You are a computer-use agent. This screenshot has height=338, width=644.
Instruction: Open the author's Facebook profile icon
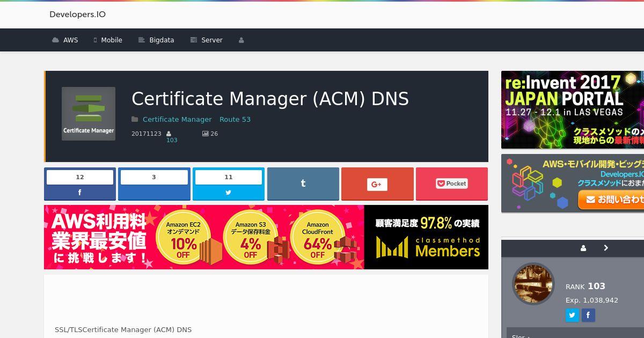pos(588,315)
